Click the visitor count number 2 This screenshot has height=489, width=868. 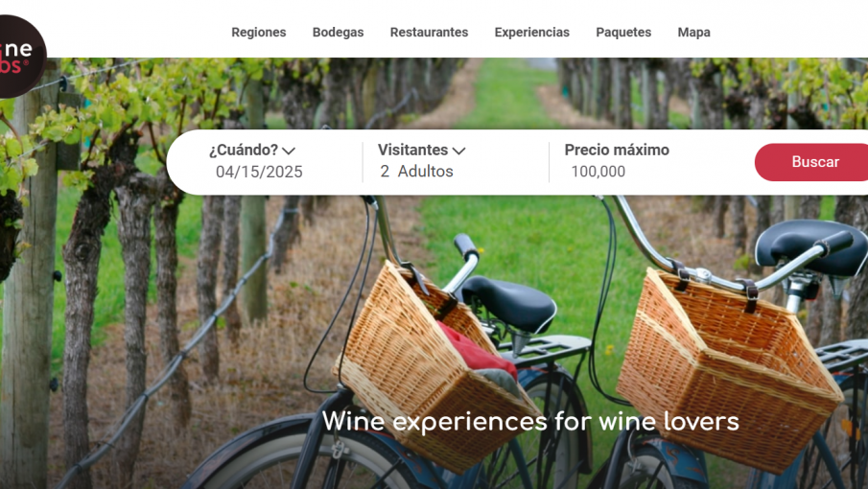(x=385, y=172)
